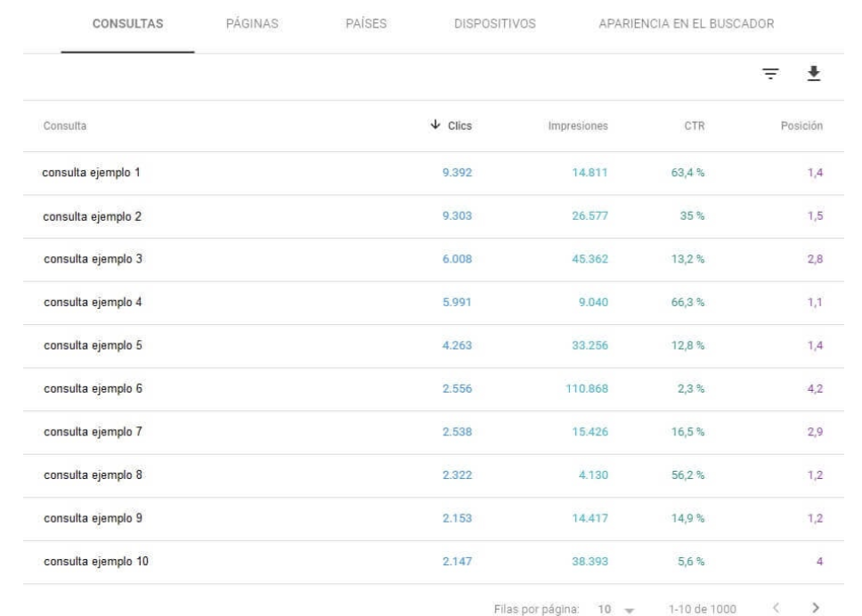
Task: Go to next page arrow
Action: 814,607
